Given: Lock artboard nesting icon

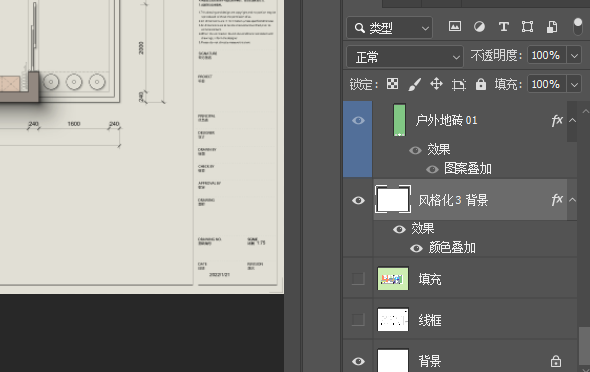Looking at the screenshot, I should click(x=459, y=84).
